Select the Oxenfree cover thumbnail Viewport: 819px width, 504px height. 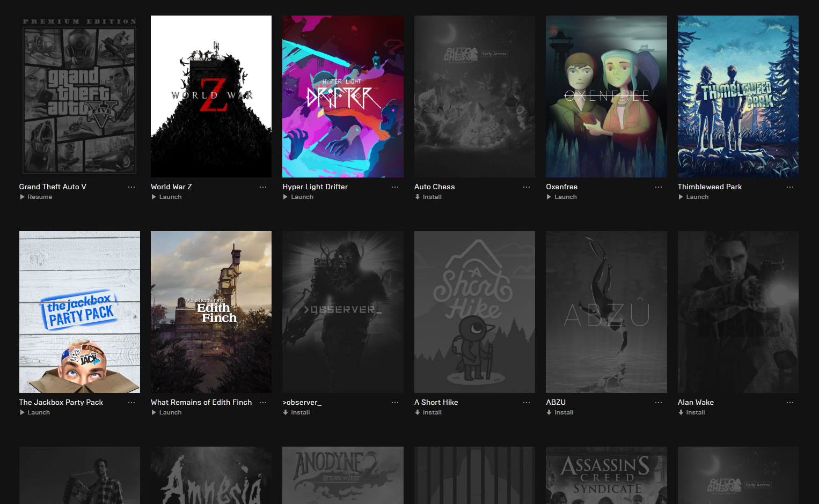[606, 97]
